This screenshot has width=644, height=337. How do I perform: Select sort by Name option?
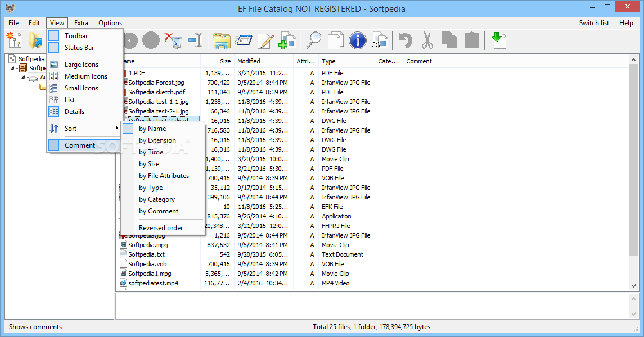[163, 128]
